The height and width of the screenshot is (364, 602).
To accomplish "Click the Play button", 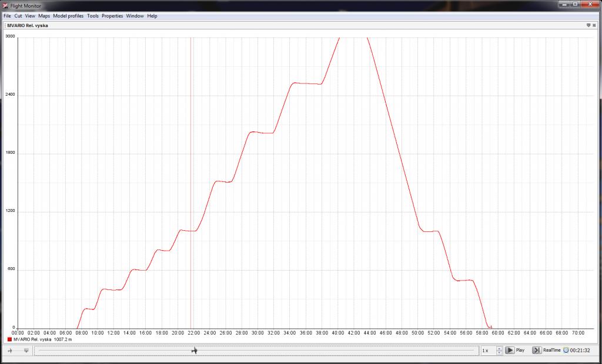I will pyautogui.click(x=515, y=350).
